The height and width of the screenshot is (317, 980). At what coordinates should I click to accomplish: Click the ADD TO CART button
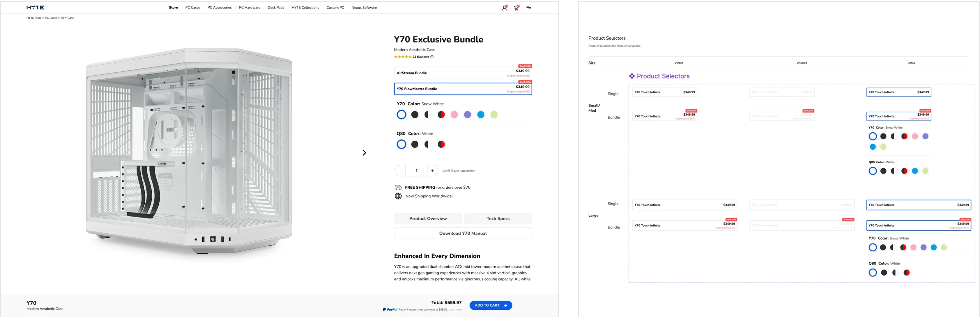(x=490, y=305)
